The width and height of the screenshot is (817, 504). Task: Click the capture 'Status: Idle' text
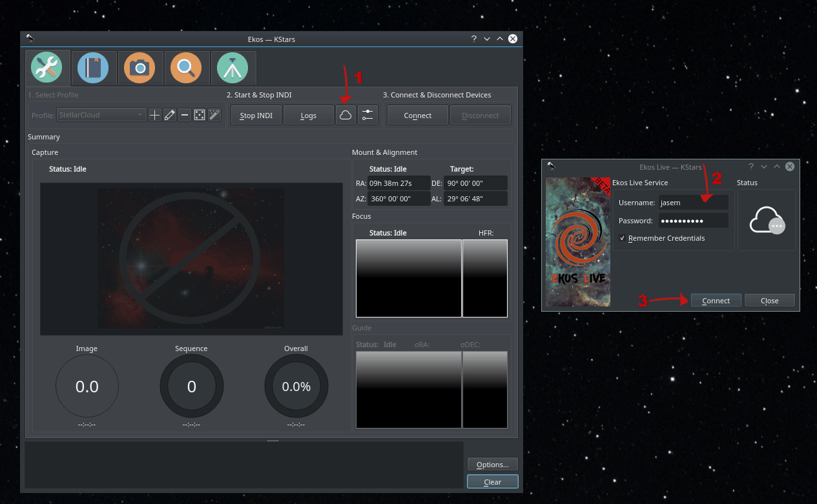coord(68,169)
